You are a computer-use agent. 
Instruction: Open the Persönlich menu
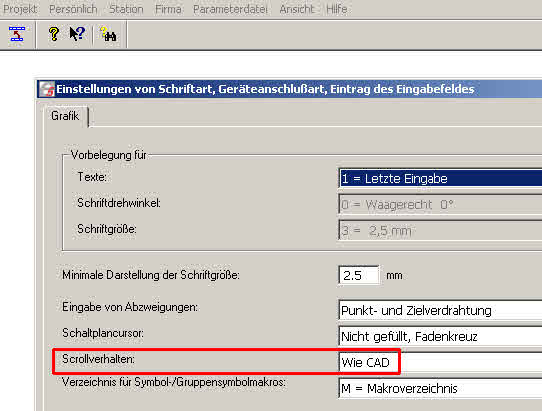(x=73, y=9)
